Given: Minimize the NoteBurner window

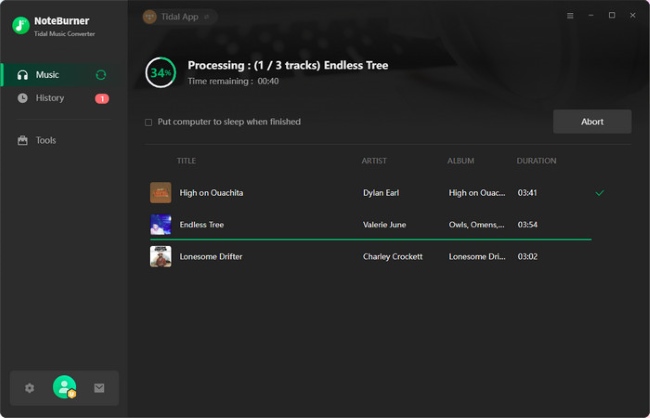Looking at the screenshot, I should point(591,15).
